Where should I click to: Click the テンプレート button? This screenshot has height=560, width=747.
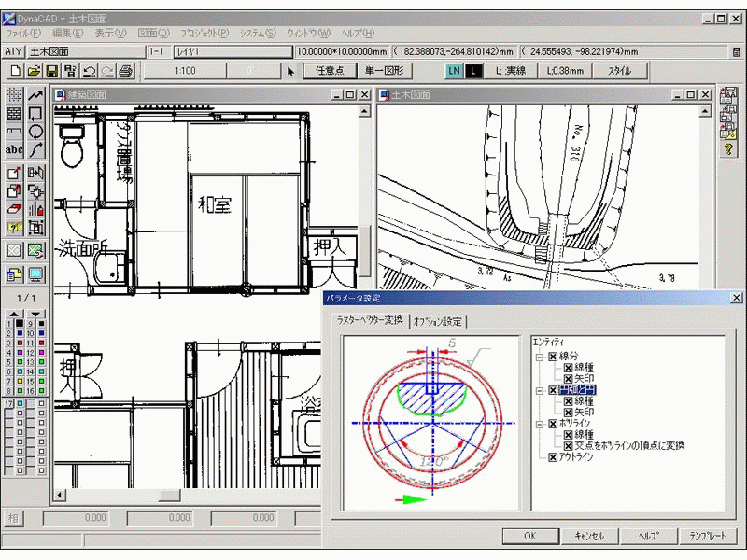708,537
